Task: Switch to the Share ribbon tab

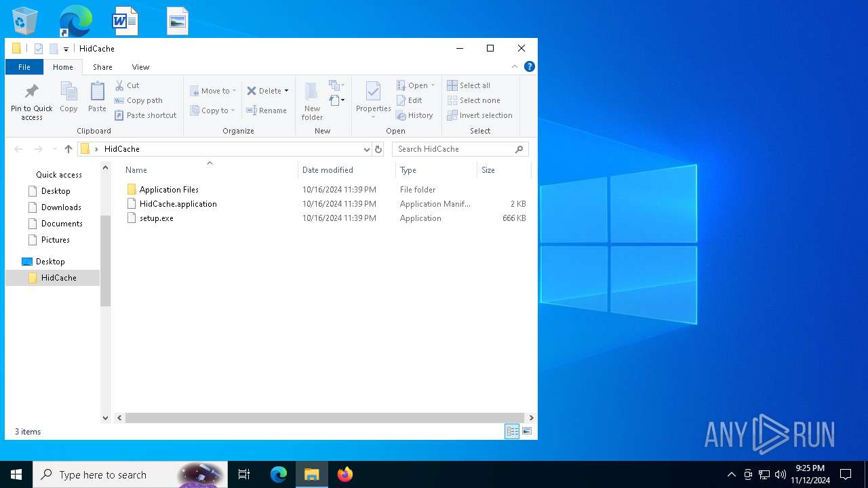Action: [102, 67]
